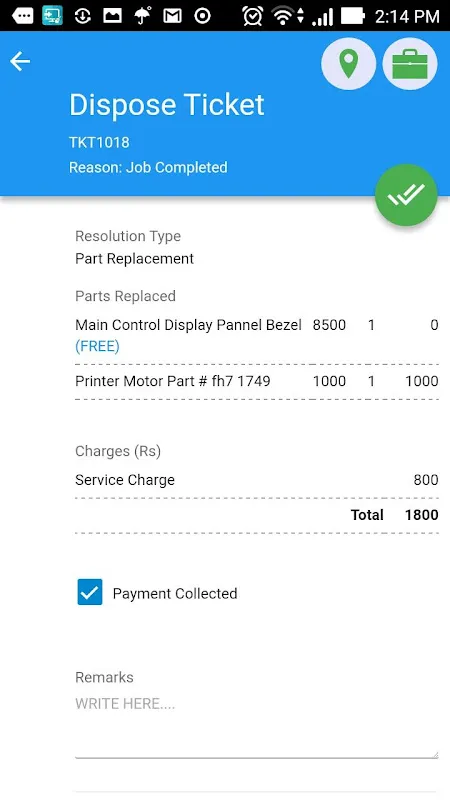
Task: Uncheck the Payment Collected checkbox
Action: tap(90, 592)
